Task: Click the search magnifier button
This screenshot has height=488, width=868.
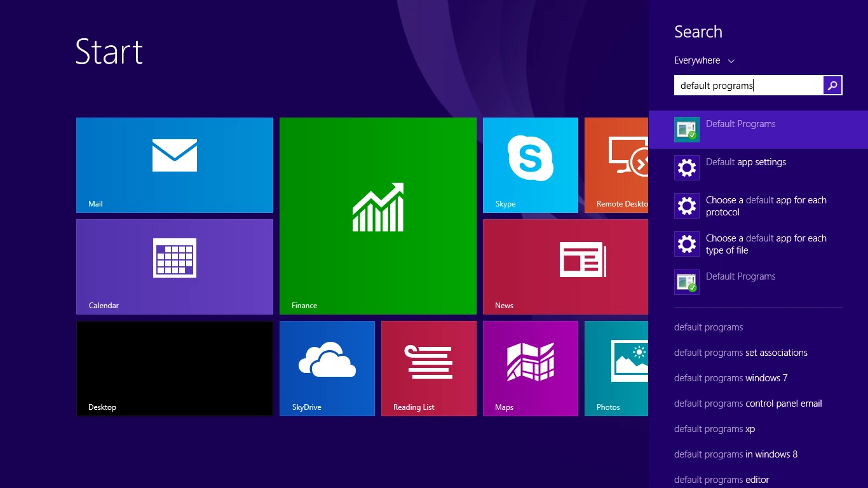Action: tap(832, 85)
